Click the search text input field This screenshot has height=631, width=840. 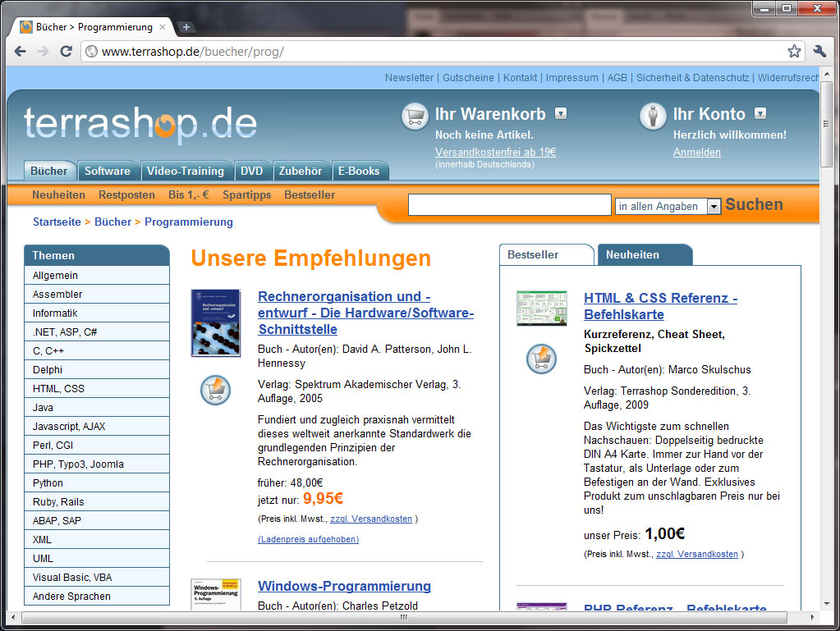pyautogui.click(x=509, y=205)
